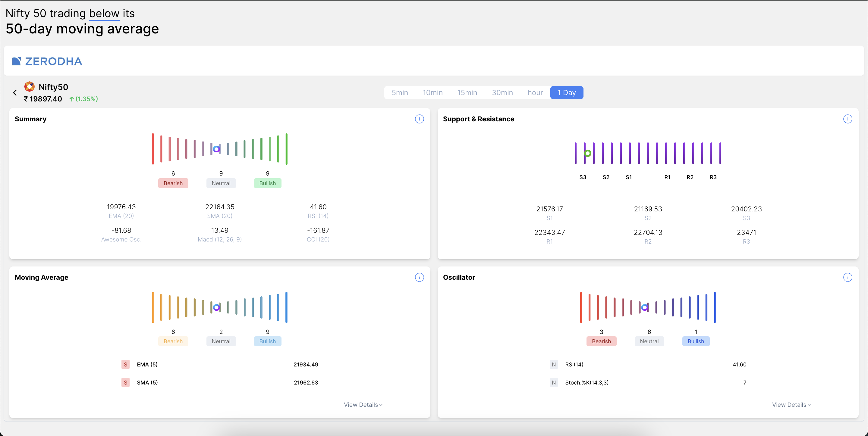Select the 30min timeframe tab
This screenshot has height=436, width=868.
tap(502, 92)
